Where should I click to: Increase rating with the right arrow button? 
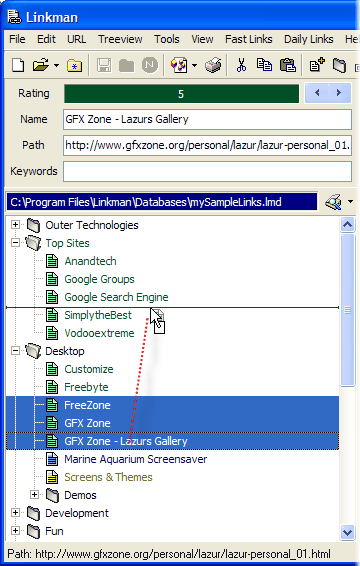click(x=339, y=93)
